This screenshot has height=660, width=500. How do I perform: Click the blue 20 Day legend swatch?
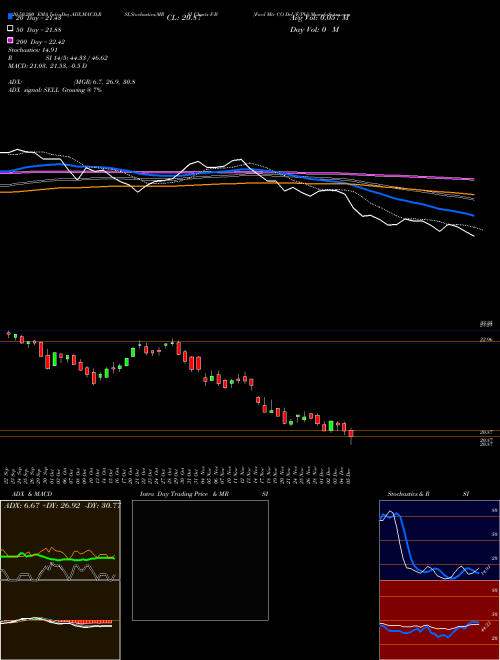[10, 16]
